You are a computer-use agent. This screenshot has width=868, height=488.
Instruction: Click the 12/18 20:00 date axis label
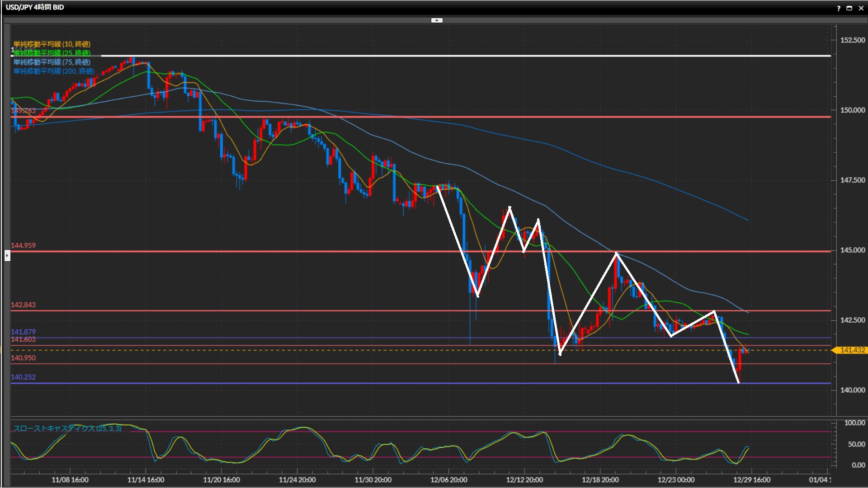(600, 480)
